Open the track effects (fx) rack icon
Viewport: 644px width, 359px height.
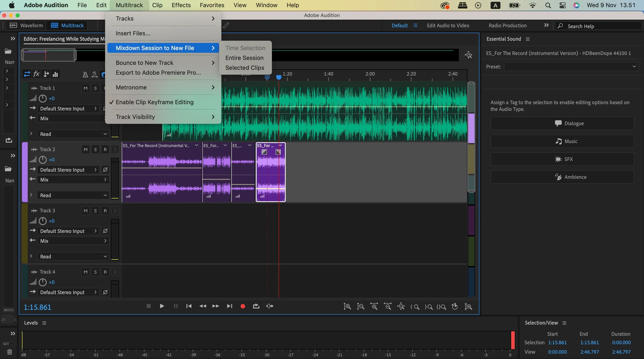click(x=36, y=74)
